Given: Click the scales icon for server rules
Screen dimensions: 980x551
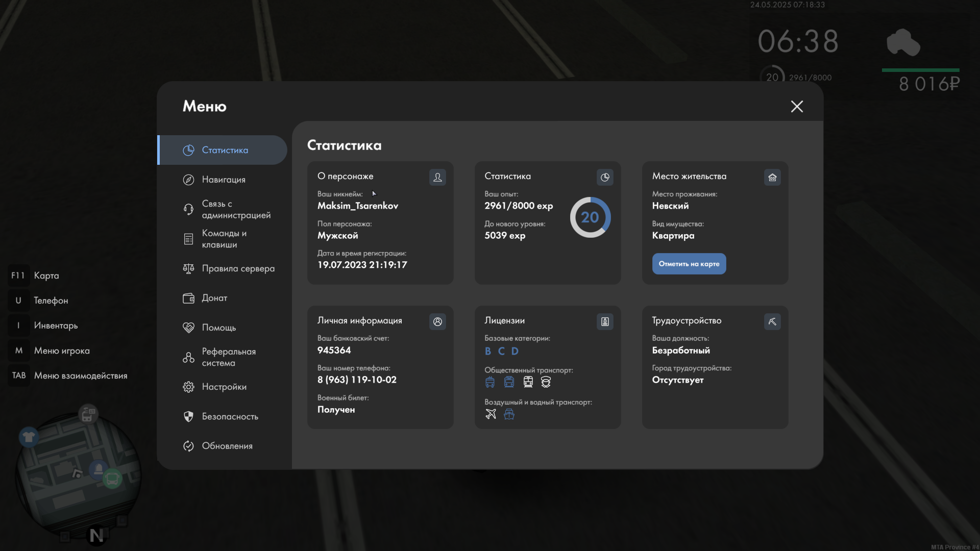Looking at the screenshot, I should point(188,268).
